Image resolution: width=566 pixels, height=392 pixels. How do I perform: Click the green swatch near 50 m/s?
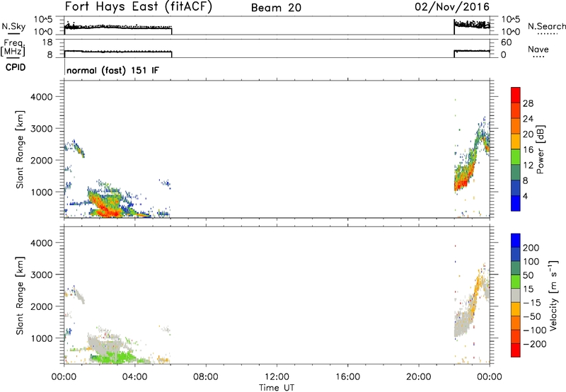tap(516, 282)
